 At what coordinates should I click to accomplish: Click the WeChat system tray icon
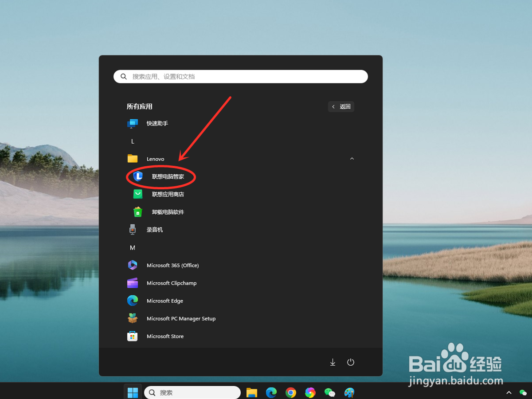click(x=523, y=393)
